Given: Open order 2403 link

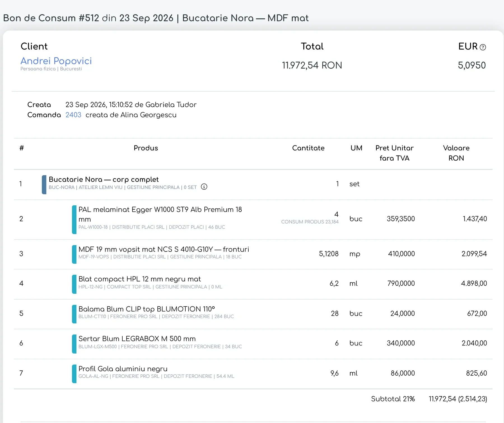Looking at the screenshot, I should tap(73, 115).
